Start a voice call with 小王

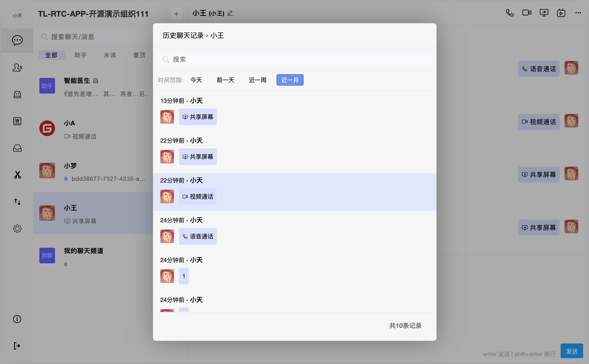(x=510, y=13)
